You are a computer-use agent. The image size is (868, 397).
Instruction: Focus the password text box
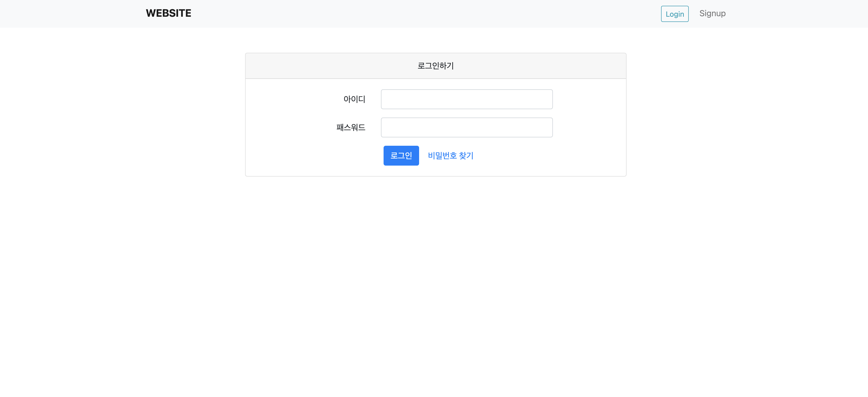tap(466, 127)
